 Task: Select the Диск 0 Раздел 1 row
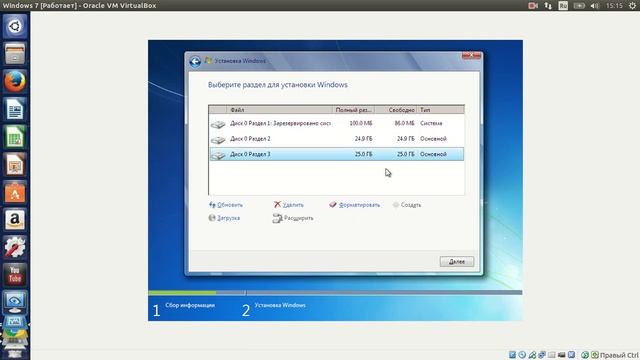click(336, 123)
